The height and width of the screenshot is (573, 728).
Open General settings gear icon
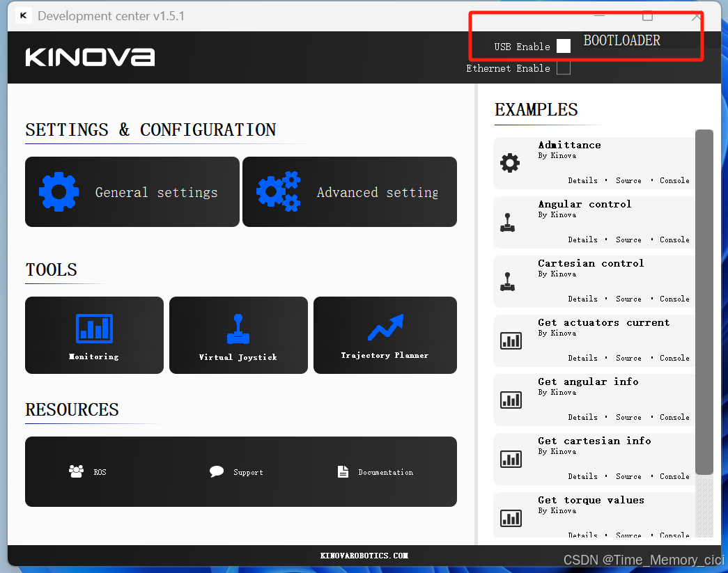[59, 191]
